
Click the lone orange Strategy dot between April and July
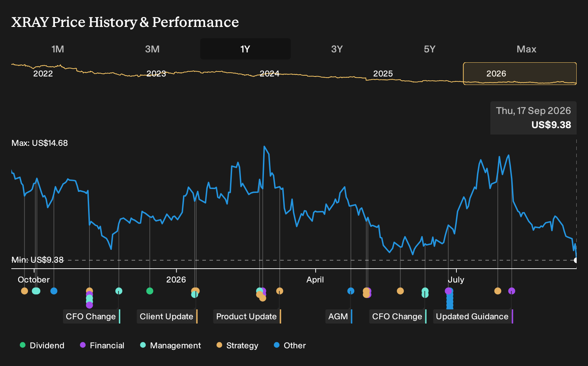click(x=400, y=291)
